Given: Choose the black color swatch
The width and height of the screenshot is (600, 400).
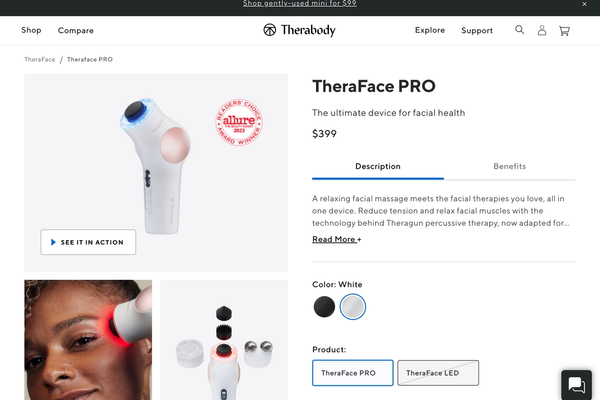Looking at the screenshot, I should (324, 307).
